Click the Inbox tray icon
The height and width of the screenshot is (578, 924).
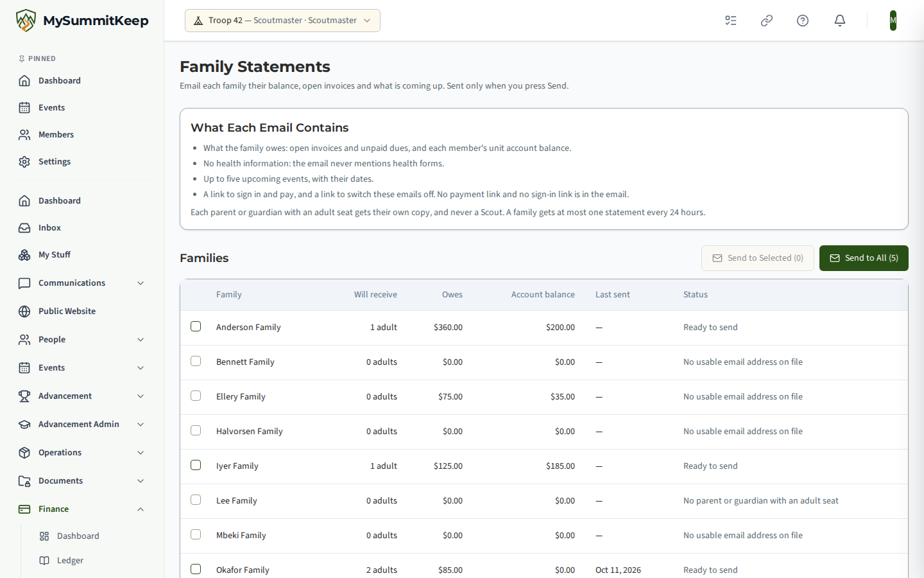point(24,228)
